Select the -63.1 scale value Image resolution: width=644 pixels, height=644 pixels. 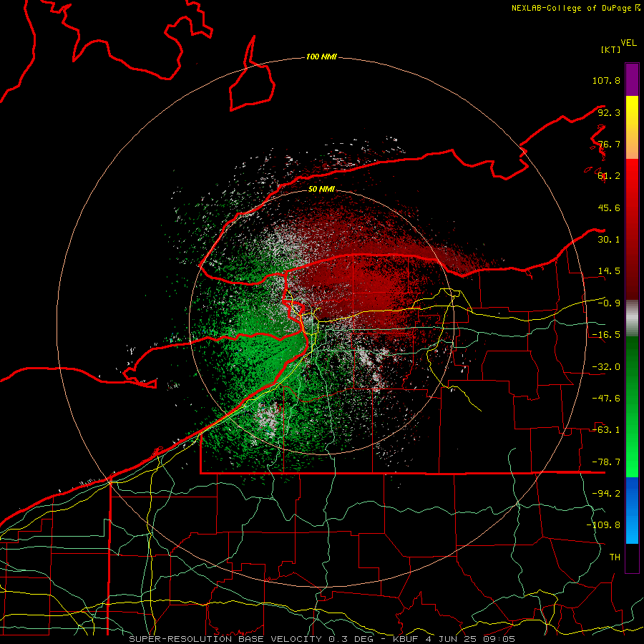tap(606, 430)
